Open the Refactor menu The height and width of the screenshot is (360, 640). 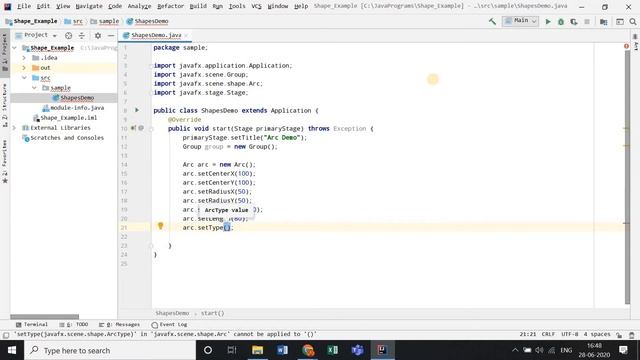tap(170, 6)
